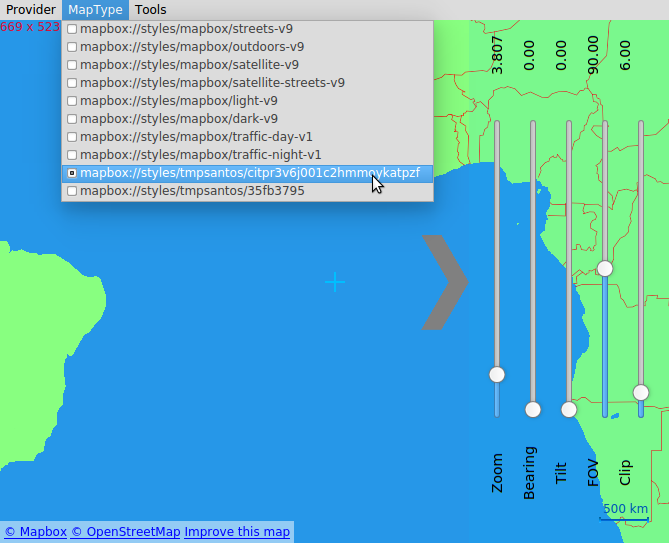Image resolution: width=669 pixels, height=543 pixels.
Task: Click the Clip slider label
Action: coord(625,473)
